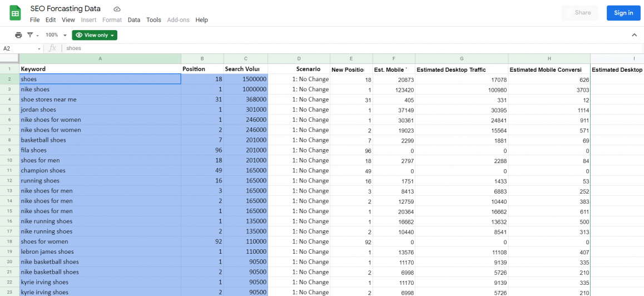Screen dimensions: 644x296
Task: Select column G header
Action: click(x=462, y=59)
